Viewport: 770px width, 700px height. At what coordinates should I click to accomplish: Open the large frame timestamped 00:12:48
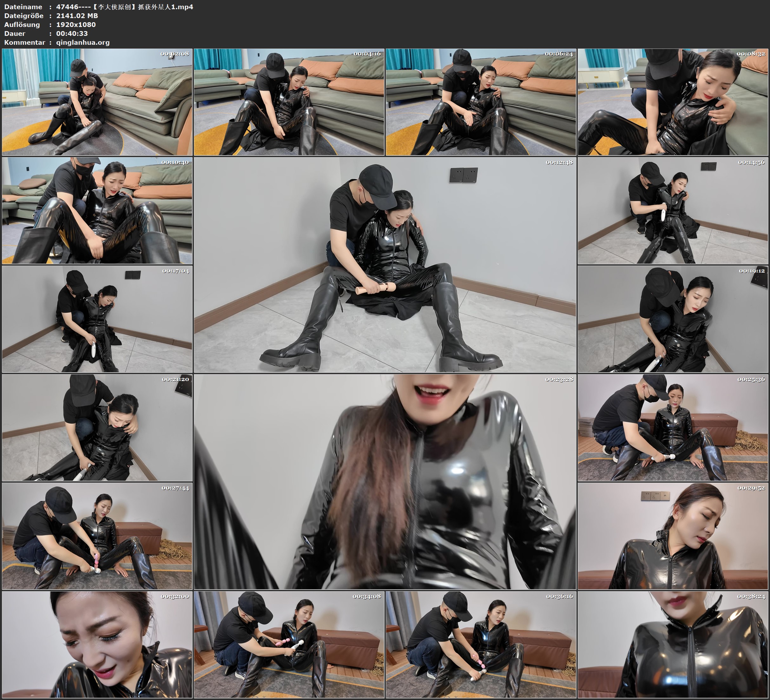tap(385, 265)
